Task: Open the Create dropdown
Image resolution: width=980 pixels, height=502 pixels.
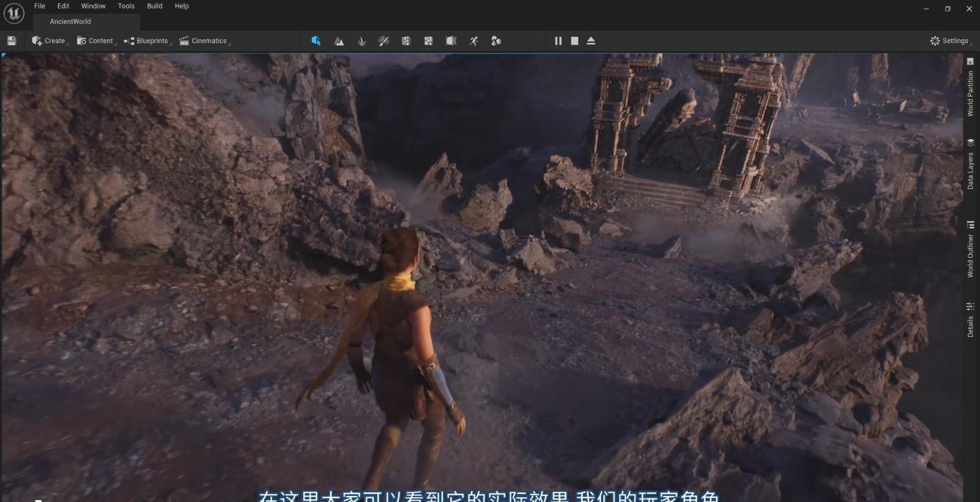Action: [49, 41]
